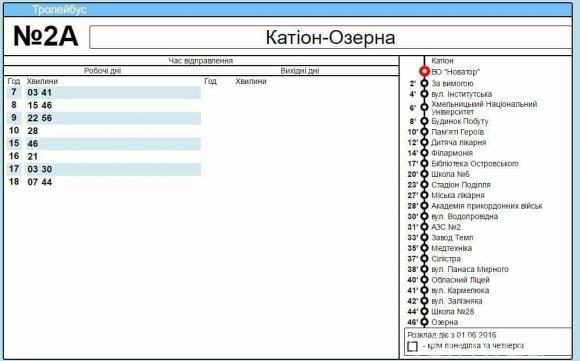Select the Катіон stop name at the top
The image size is (580, 361).
pos(442,61)
